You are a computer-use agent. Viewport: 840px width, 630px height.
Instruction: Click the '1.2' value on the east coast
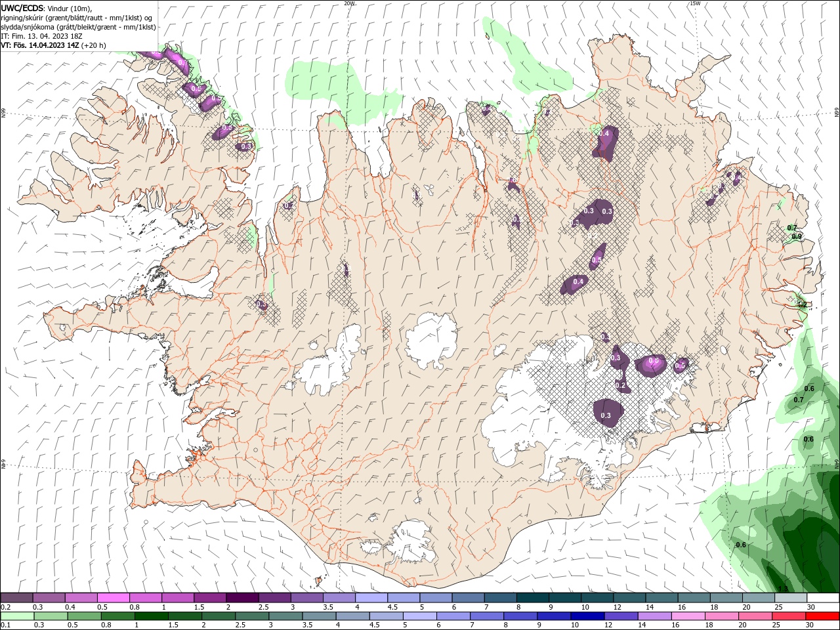click(x=802, y=304)
